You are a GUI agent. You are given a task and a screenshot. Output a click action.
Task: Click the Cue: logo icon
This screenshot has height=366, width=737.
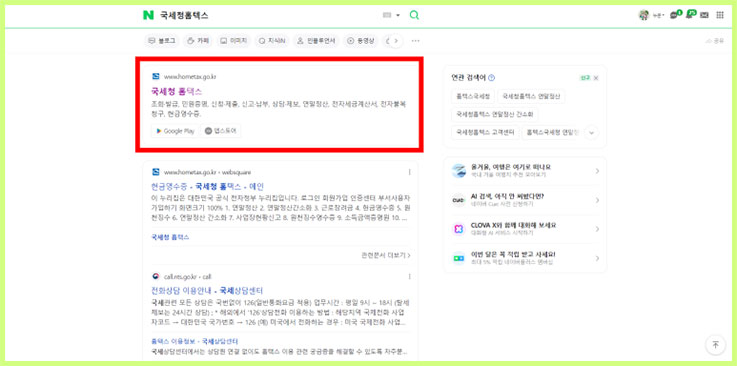(x=458, y=200)
